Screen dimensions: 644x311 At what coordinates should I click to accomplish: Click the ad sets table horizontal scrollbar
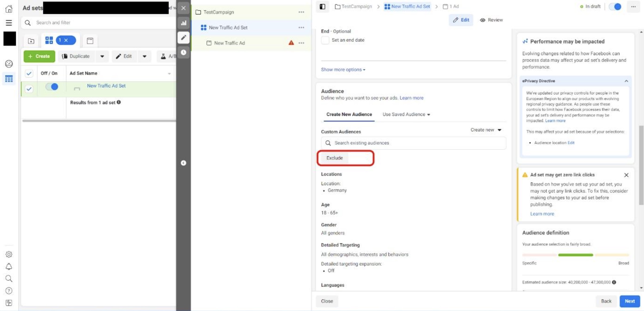pyautogui.click(x=99, y=121)
